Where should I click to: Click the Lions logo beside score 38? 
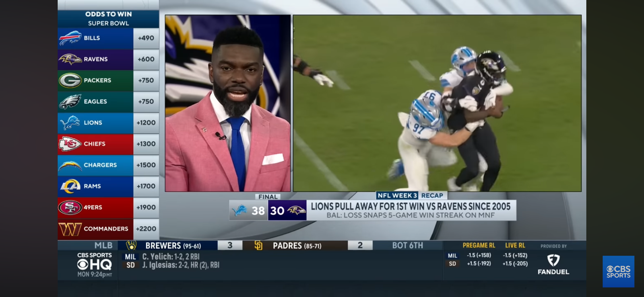pyautogui.click(x=240, y=211)
